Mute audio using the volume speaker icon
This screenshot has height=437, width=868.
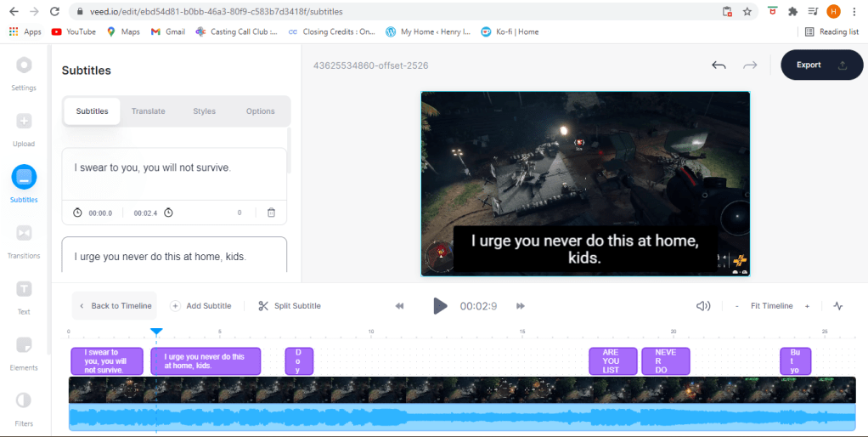coord(703,306)
